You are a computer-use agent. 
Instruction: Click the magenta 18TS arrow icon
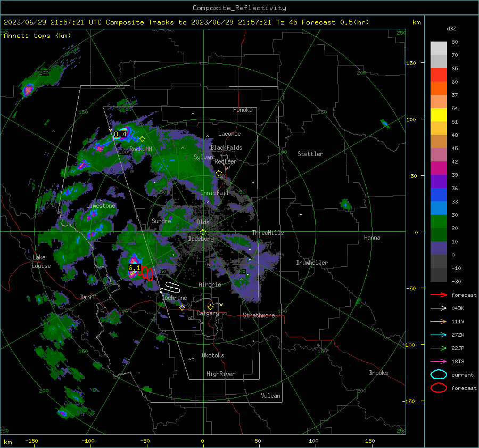[439, 362]
